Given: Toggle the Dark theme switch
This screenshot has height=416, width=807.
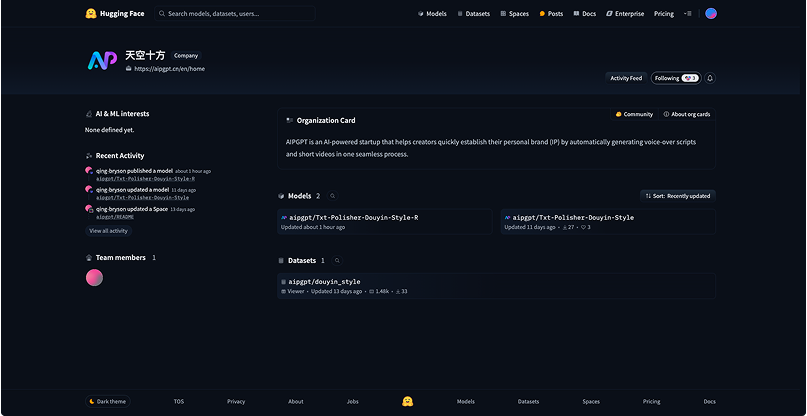Looking at the screenshot, I should point(108,402).
